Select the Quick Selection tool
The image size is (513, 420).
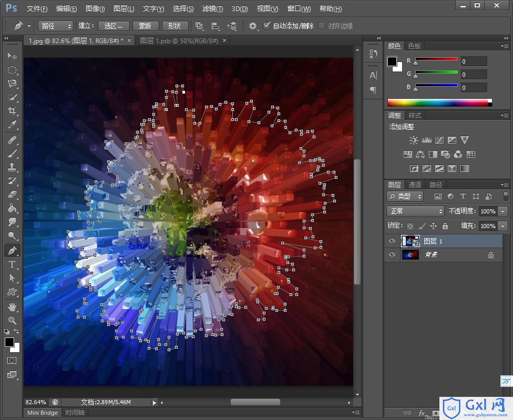12,97
